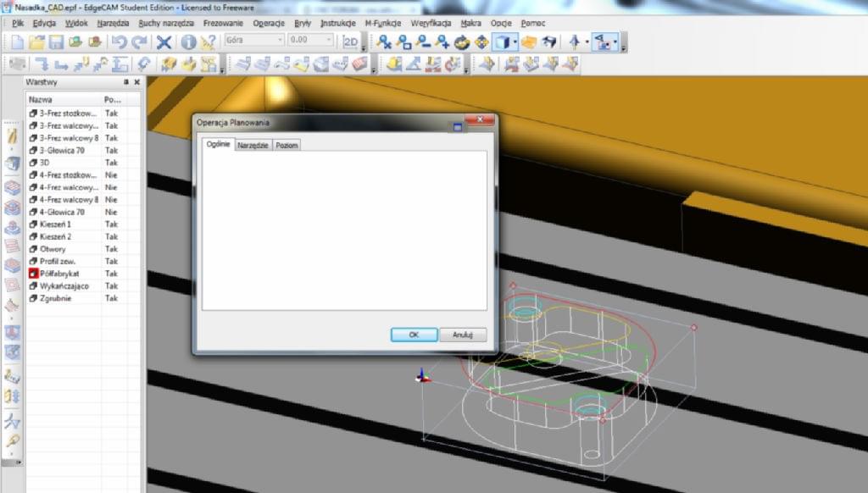Image resolution: width=868 pixels, height=493 pixels.
Task: Select the 3-Frez walcowy 8 layer row
Action: coord(83,138)
